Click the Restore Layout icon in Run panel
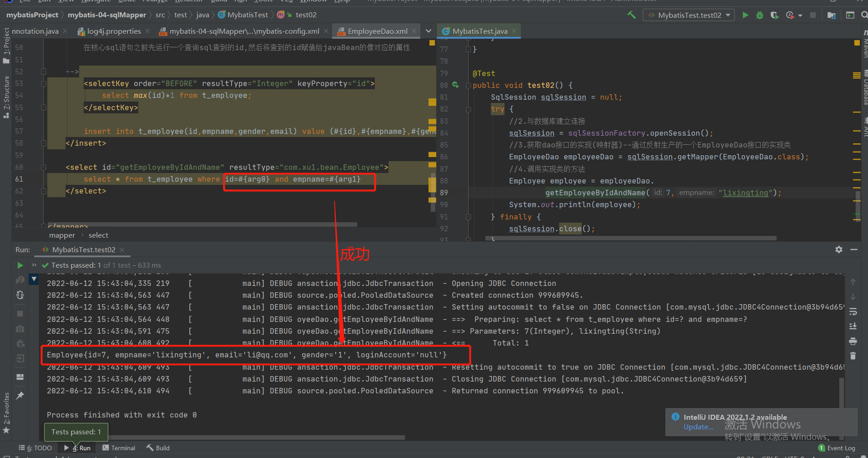The image size is (868, 458). tap(20, 377)
